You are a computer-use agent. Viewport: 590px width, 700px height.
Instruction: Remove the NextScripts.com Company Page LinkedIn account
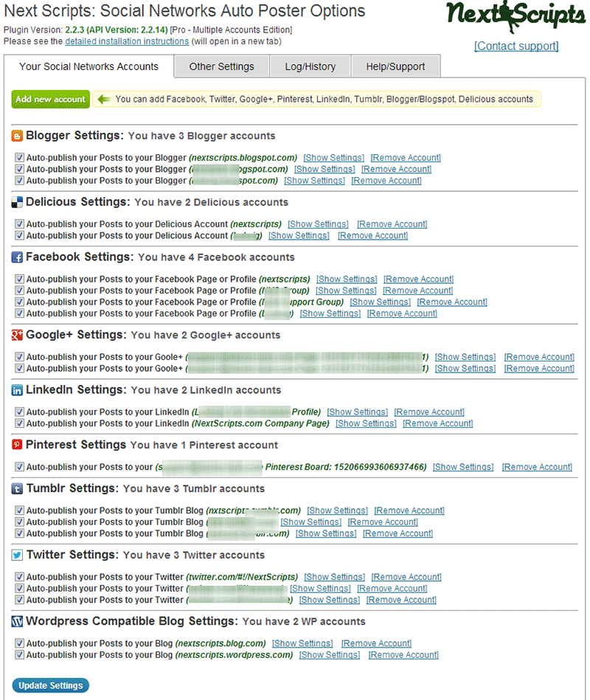click(438, 423)
